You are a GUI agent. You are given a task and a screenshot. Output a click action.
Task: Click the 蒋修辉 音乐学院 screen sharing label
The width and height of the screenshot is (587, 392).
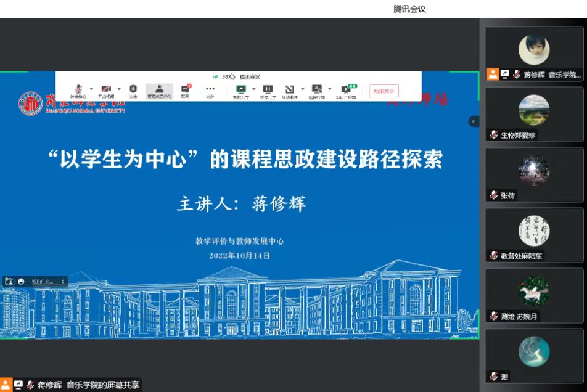(x=86, y=385)
